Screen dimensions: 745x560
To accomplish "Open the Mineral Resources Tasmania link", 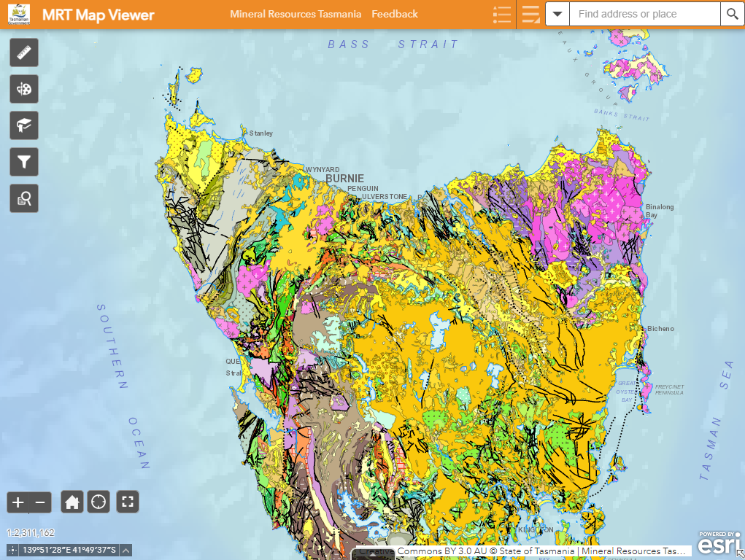I will point(296,14).
